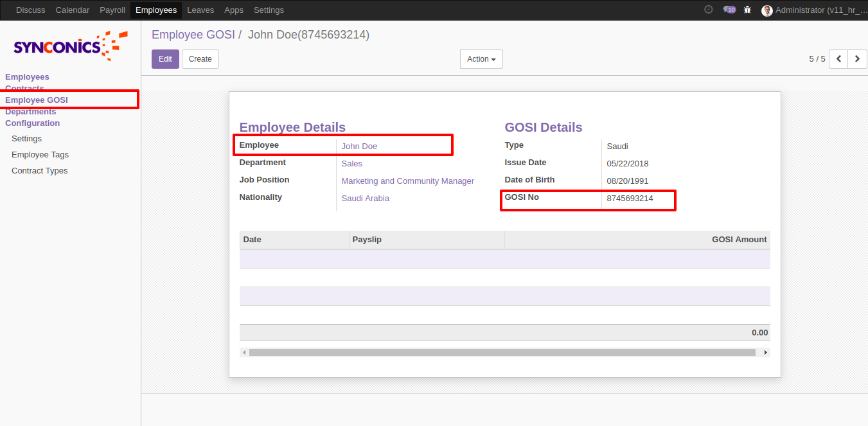Screen dimensions: 868x426
Task: Click the Administrator user avatar
Action: 766,10
